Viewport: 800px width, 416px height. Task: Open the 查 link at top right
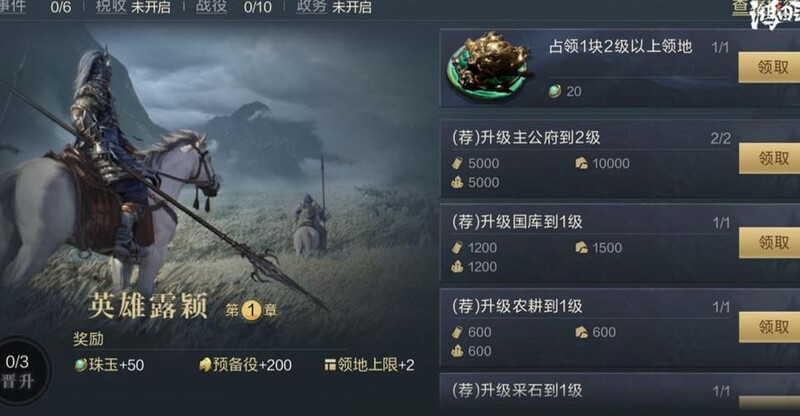[740, 7]
